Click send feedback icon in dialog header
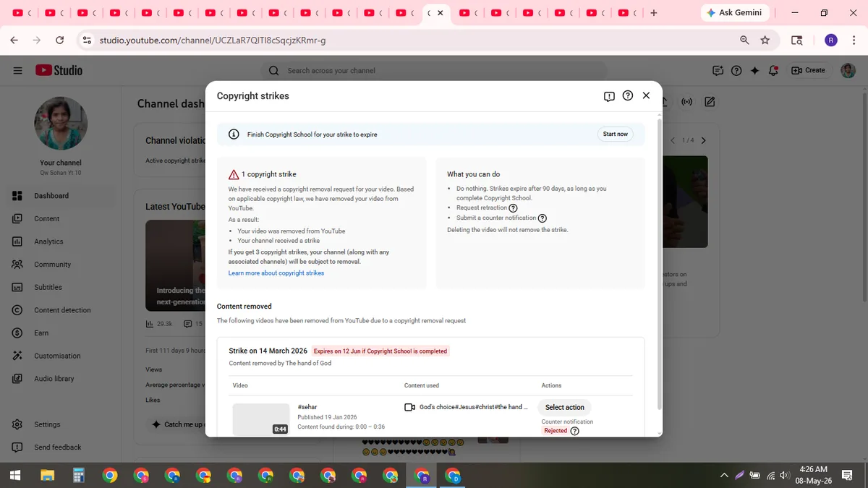The height and width of the screenshot is (488, 868). [x=609, y=96]
